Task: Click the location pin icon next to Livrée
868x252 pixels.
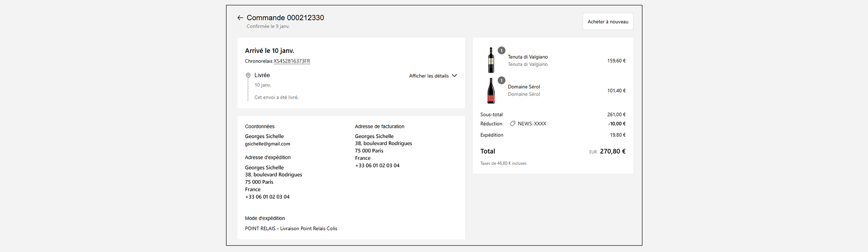Action: click(248, 75)
